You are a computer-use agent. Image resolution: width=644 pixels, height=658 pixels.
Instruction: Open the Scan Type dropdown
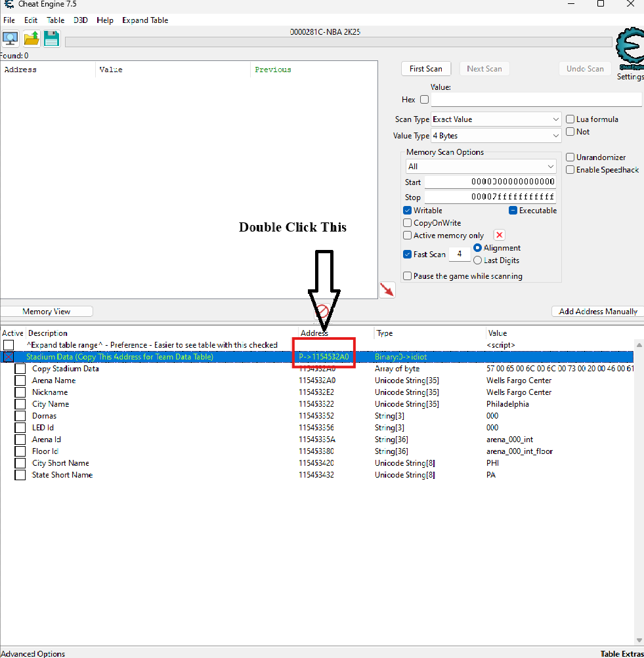496,119
